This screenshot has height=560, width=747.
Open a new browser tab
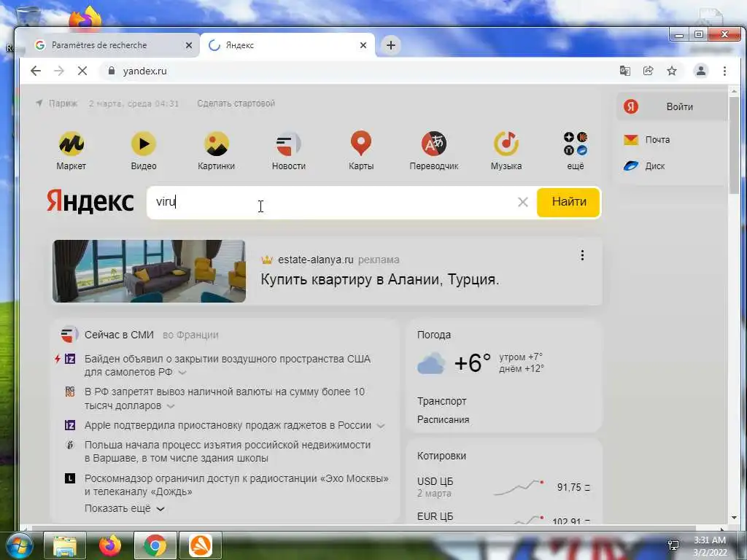point(391,45)
